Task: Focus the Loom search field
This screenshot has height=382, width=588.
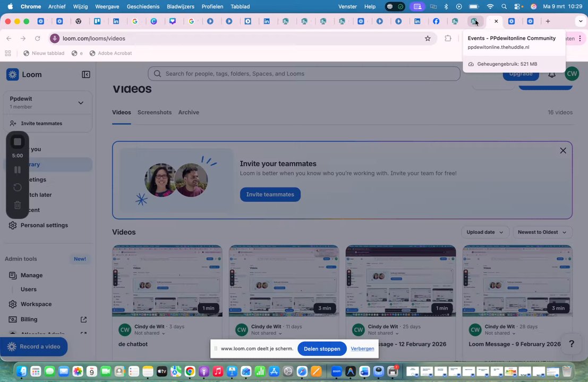Action: [304, 74]
